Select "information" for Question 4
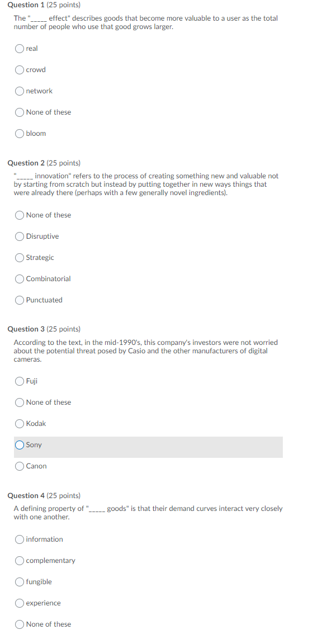 (x=19, y=539)
